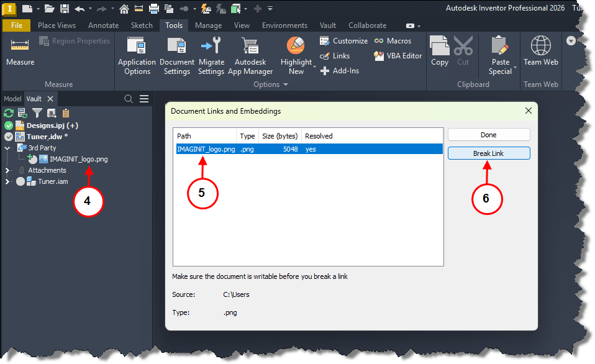Open a file with the folder icon

point(49,8)
